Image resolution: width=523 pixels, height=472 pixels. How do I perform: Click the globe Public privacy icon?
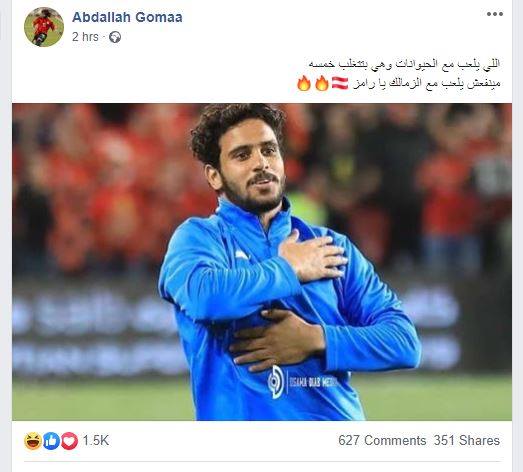coord(115,37)
